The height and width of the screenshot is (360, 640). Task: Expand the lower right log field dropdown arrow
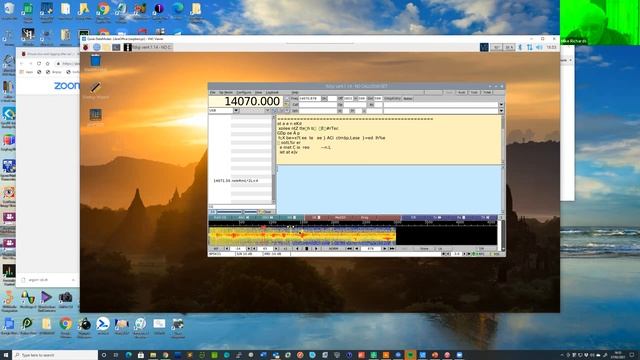point(501,111)
